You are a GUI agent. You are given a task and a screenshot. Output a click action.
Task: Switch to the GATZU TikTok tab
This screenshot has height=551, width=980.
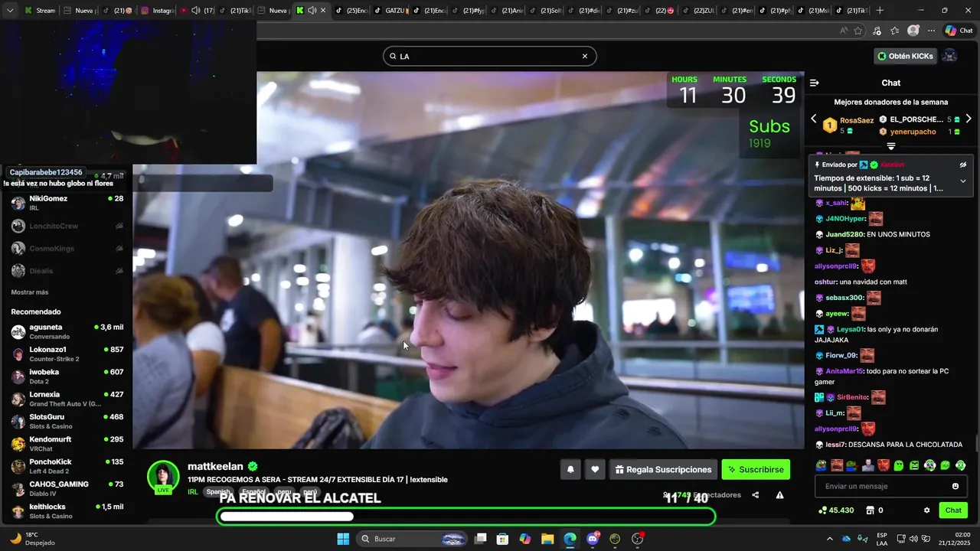392,11
